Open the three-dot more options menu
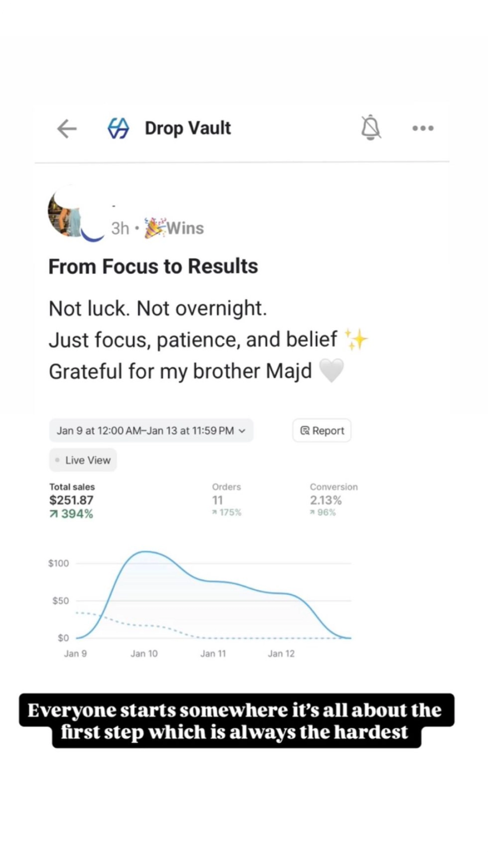 [423, 128]
